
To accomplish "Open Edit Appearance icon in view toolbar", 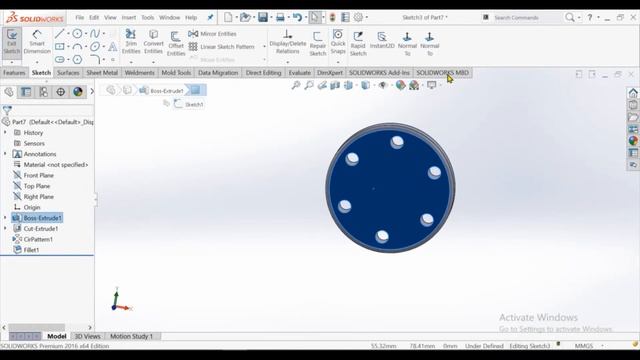I will 400,85.
